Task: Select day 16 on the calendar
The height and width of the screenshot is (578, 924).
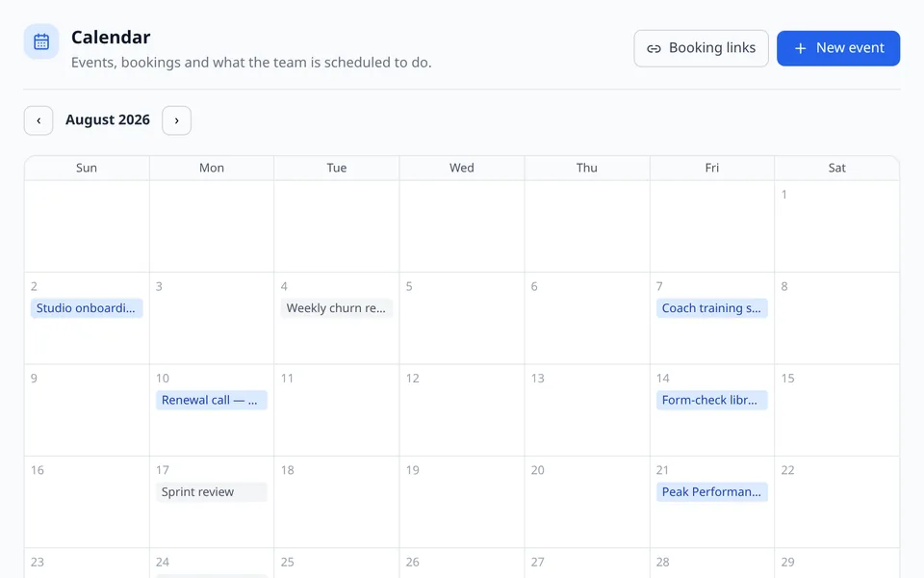Action: [x=87, y=503]
